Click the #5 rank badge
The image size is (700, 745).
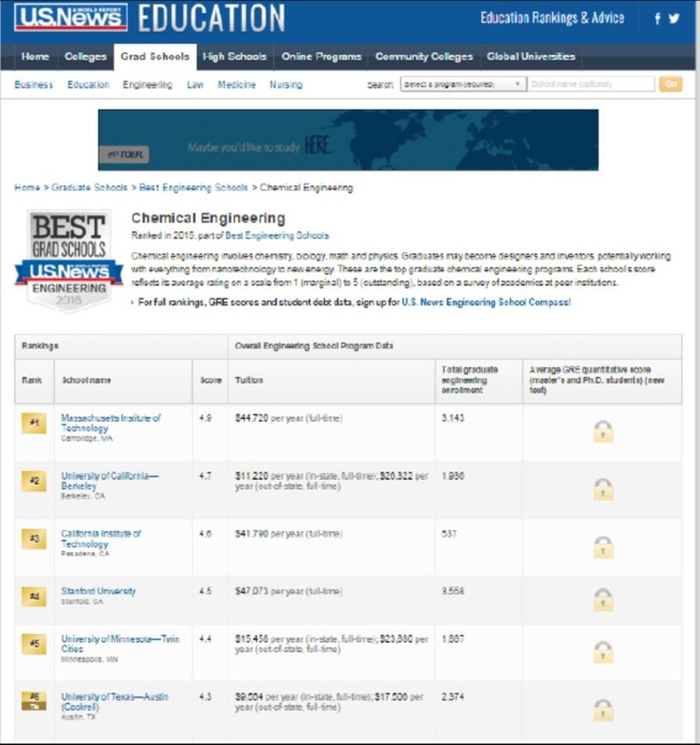tap(34, 643)
